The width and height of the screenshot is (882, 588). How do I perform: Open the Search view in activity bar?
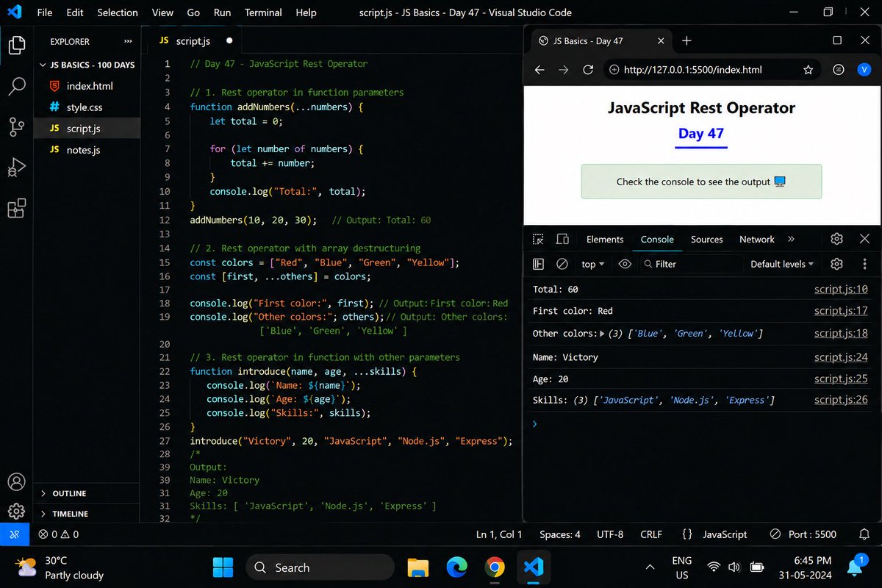[x=16, y=86]
